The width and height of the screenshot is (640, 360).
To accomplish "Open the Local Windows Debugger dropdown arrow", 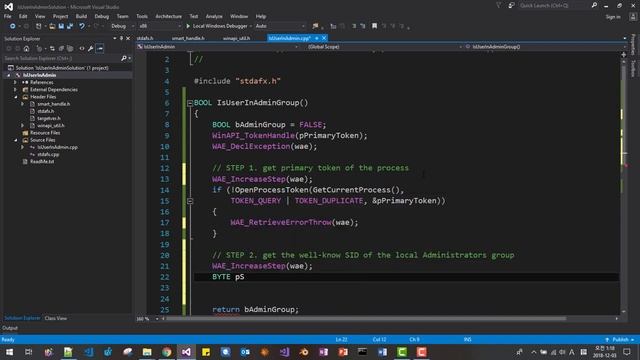I will [x=250, y=26].
